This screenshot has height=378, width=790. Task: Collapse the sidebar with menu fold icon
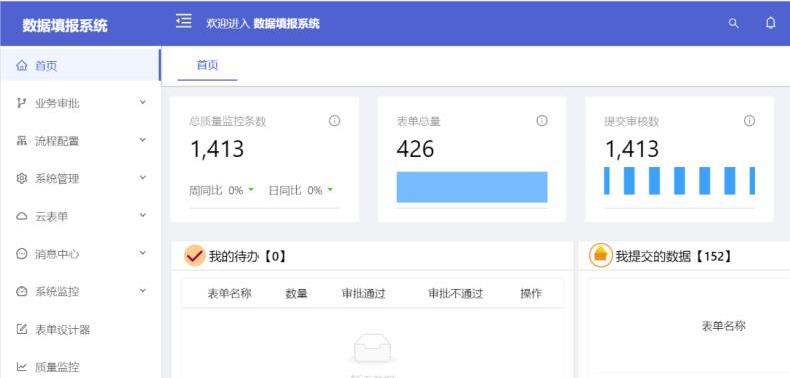184,21
